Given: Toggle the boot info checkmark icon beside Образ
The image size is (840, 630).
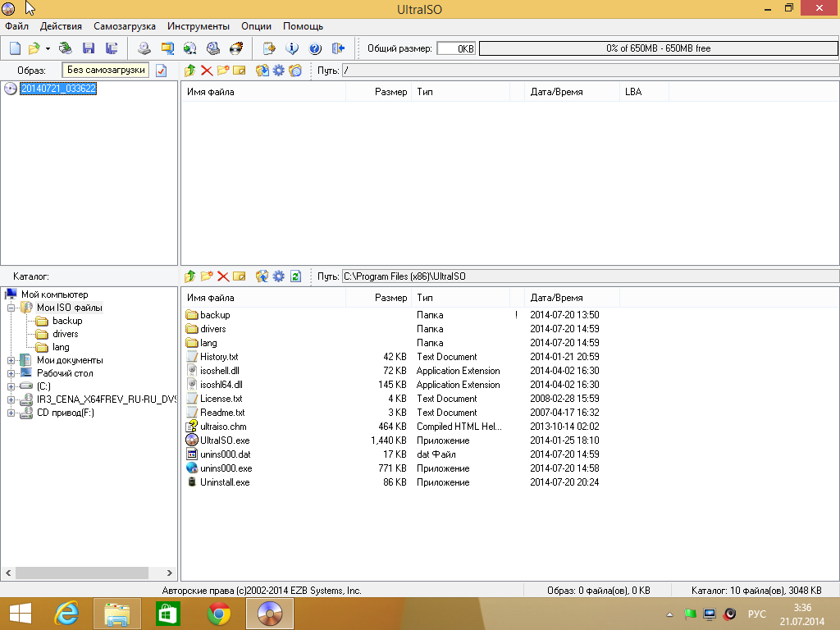Looking at the screenshot, I should click(x=162, y=71).
